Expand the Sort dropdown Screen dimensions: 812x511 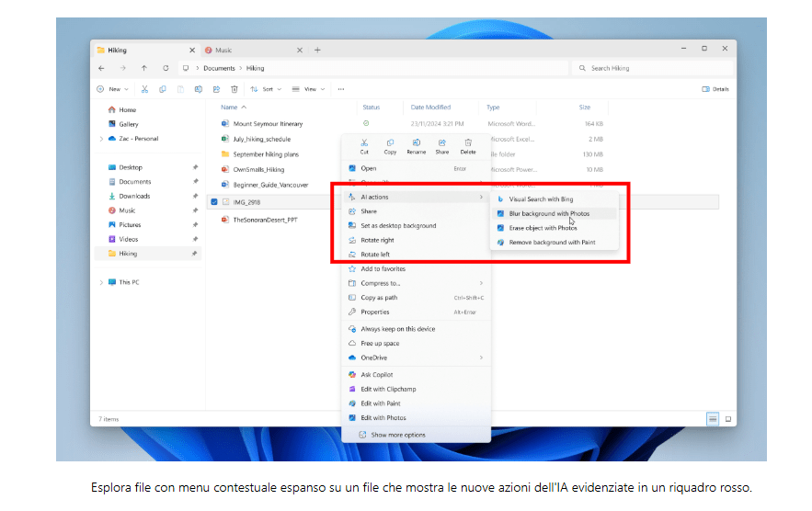point(266,89)
